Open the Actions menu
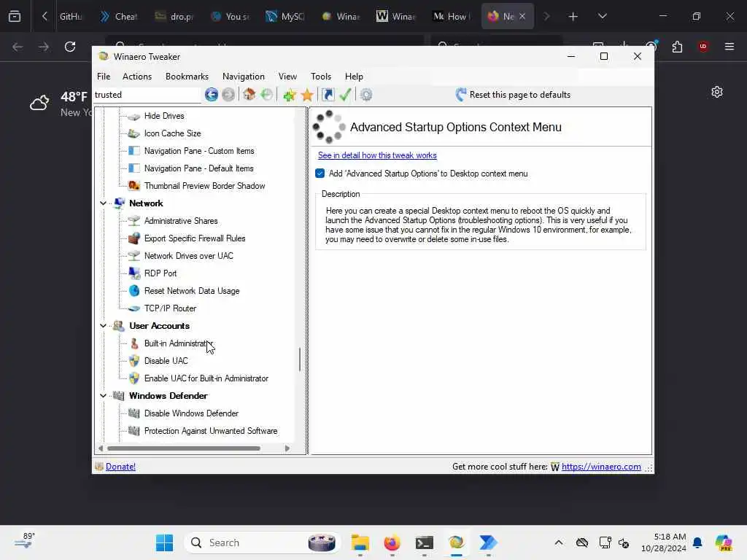This screenshot has width=747, height=560. [x=136, y=76]
